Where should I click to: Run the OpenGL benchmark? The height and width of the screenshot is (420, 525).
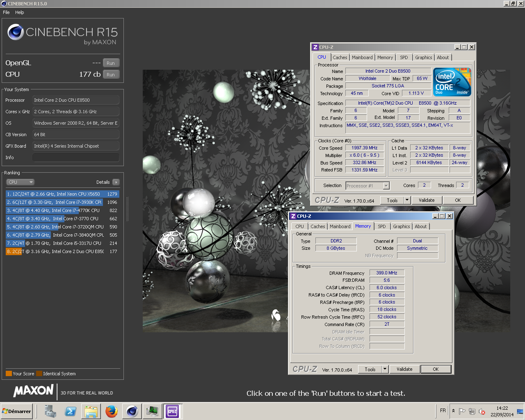(111, 63)
